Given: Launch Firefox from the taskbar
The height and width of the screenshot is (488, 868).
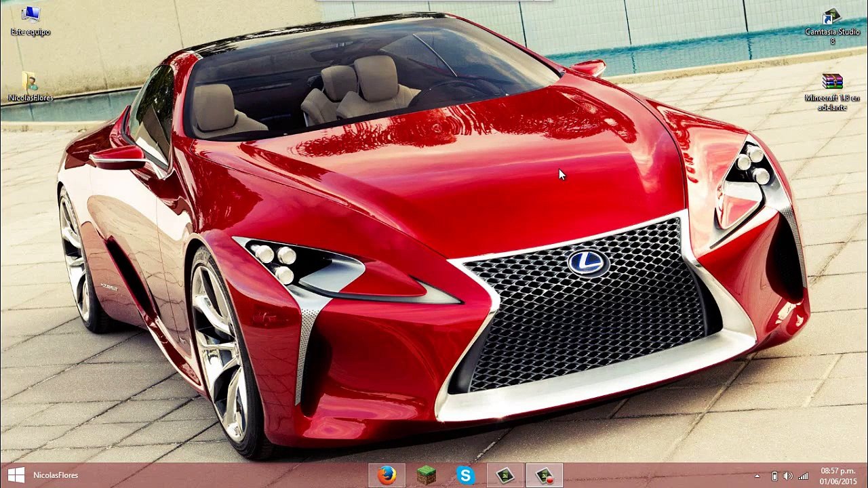Looking at the screenshot, I should click(x=387, y=475).
